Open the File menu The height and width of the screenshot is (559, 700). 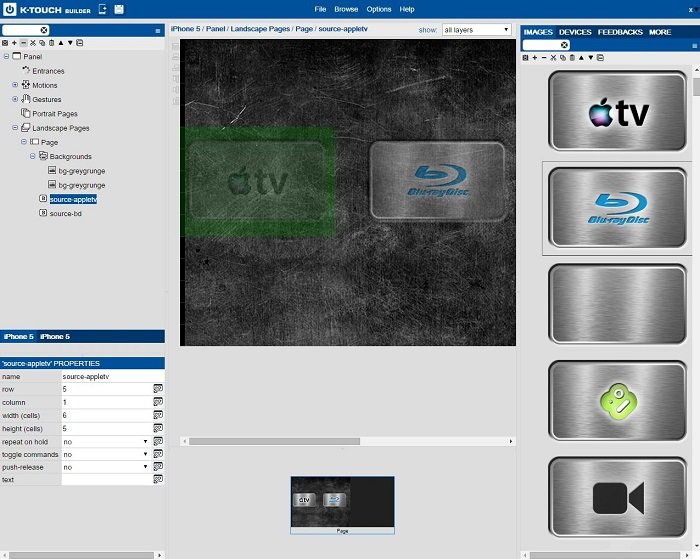[320, 9]
